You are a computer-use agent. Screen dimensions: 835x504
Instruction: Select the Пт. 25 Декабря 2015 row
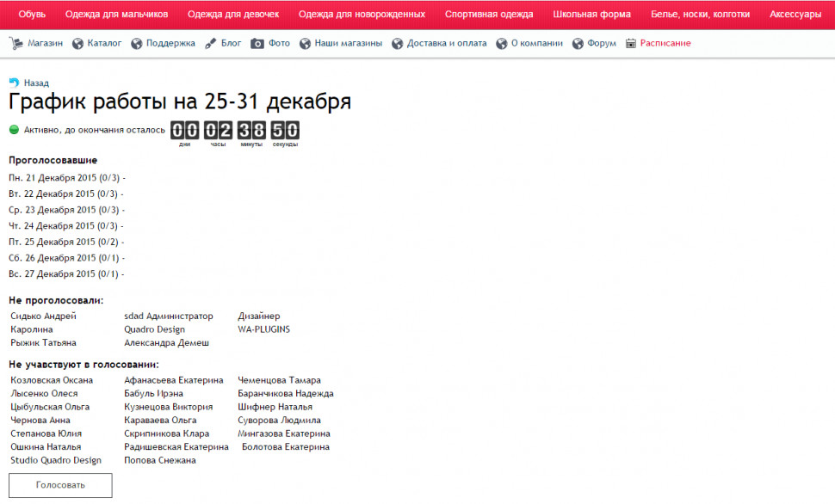tap(66, 242)
